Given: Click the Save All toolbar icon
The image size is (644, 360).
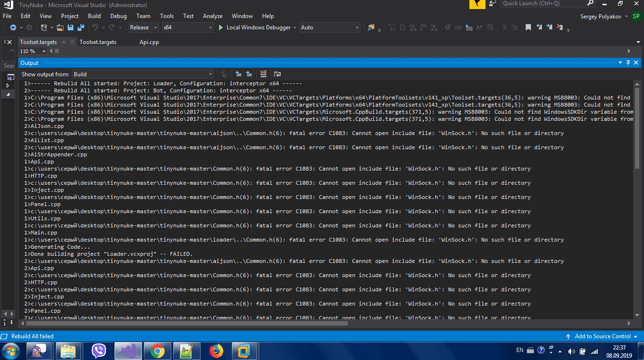Looking at the screenshot, I should point(81,27).
